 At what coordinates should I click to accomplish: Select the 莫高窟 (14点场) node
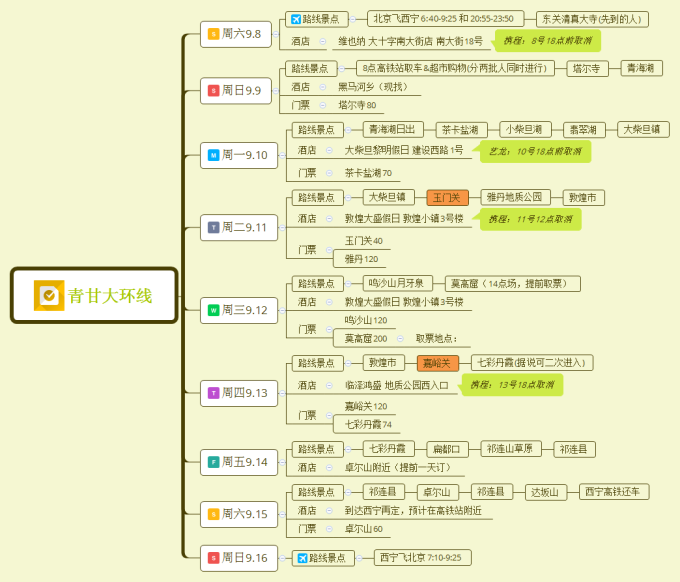511,284
